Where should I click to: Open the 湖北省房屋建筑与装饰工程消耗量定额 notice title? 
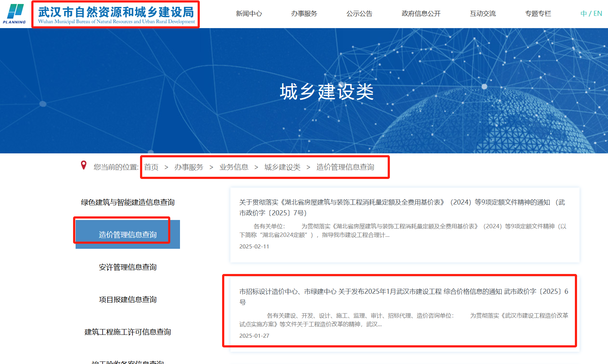(x=402, y=207)
